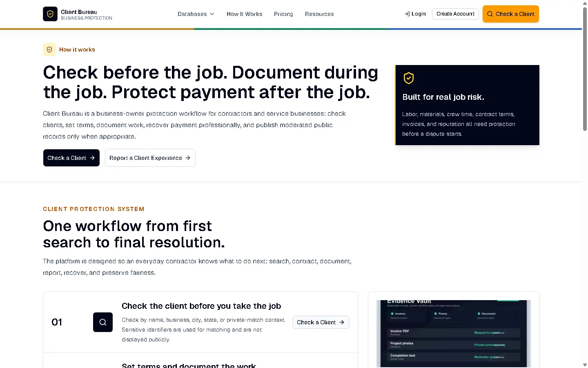The width and height of the screenshot is (588, 368).
Task: Click the Evidence vault preview thumbnail
Action: 454,334
